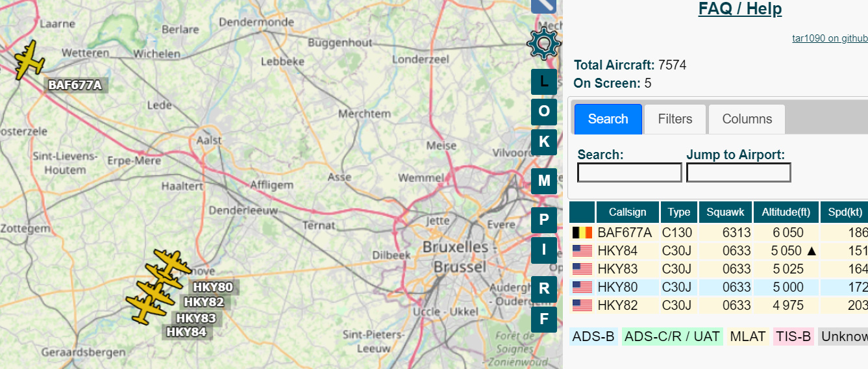The image size is (868, 369).
Task: Open the FAQ / Help link
Action: coord(739,9)
